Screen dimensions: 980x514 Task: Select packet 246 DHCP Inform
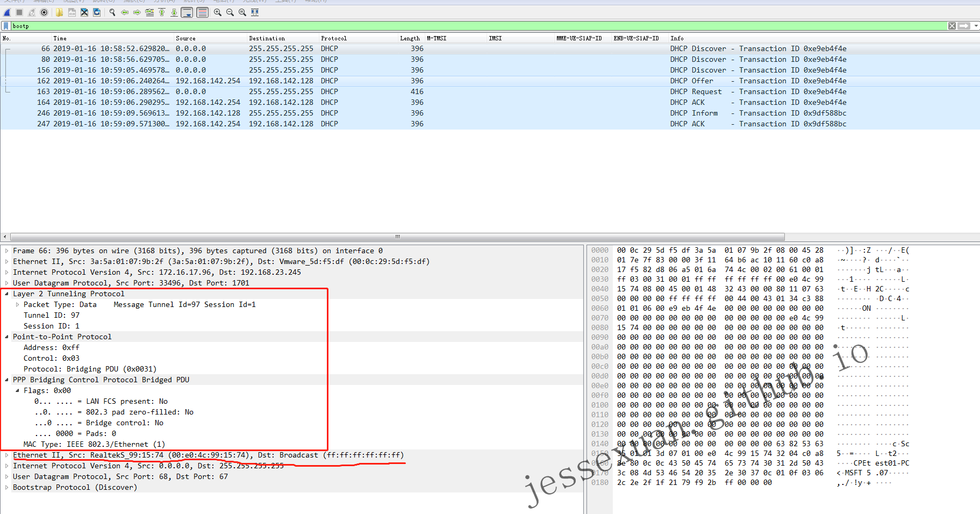490,113
